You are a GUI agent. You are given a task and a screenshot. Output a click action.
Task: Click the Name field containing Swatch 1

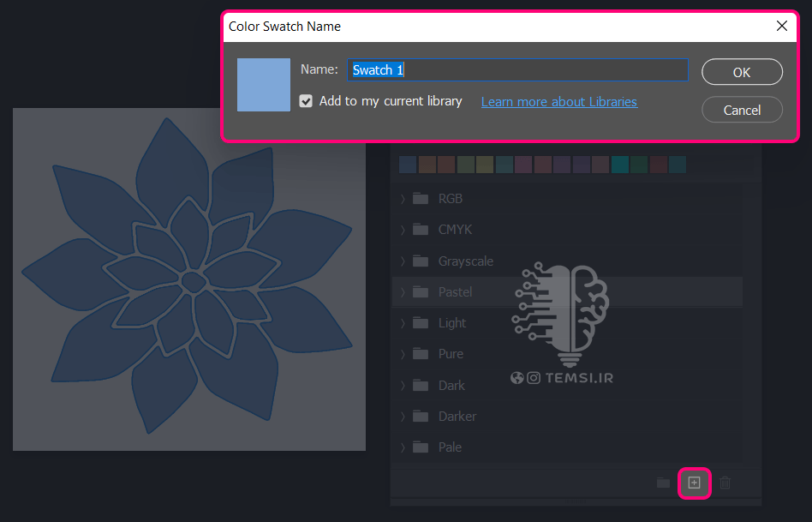coord(517,70)
